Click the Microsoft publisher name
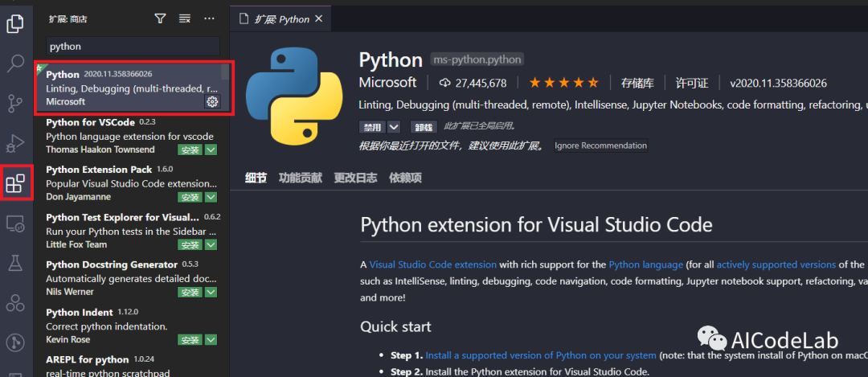Screen dimensions: 868x377 387,83
